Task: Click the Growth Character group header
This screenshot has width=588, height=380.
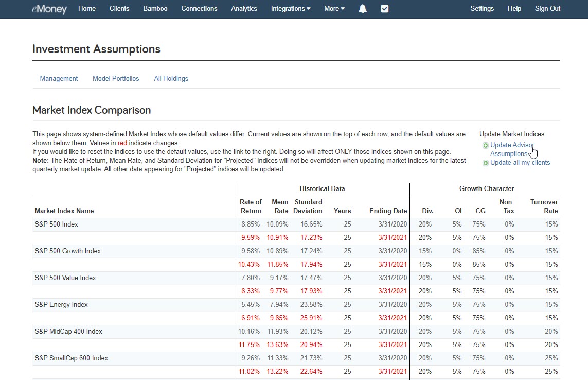Action: (487, 189)
